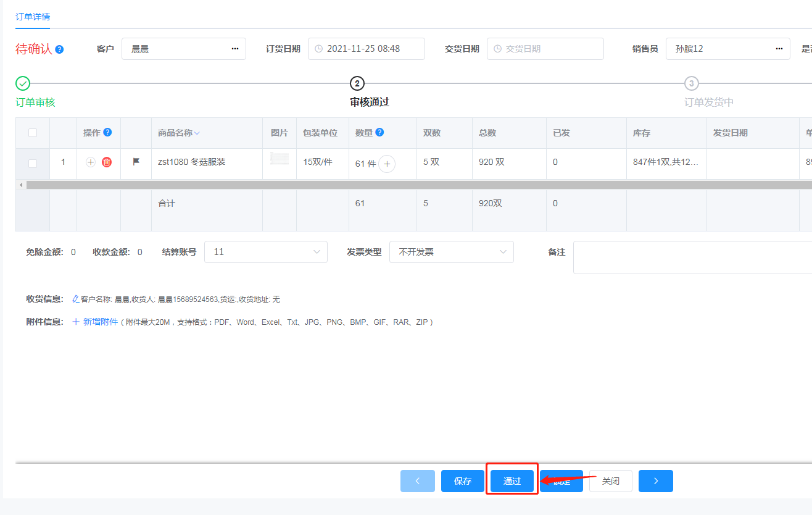This screenshot has height=515, width=812.
Task: Click the edit pencil icon in 收货信息
Action: pos(75,299)
